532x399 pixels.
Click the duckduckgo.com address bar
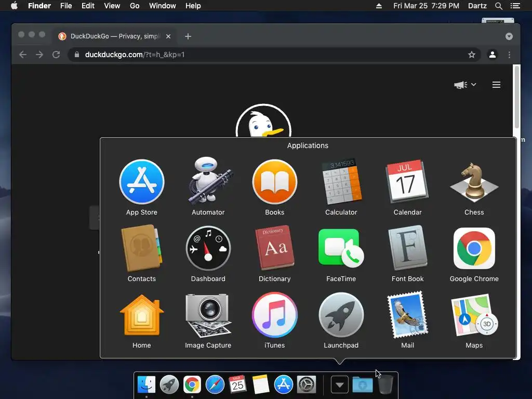tap(273, 55)
